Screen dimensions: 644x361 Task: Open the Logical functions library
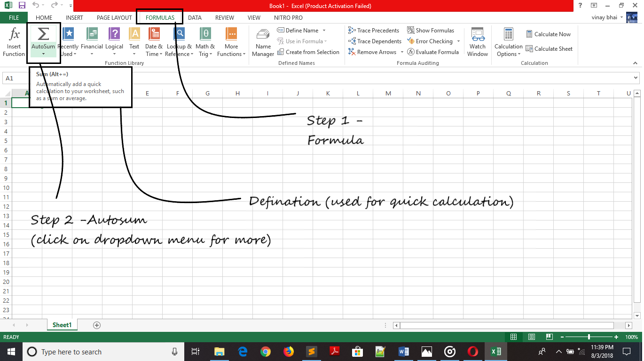tap(114, 35)
